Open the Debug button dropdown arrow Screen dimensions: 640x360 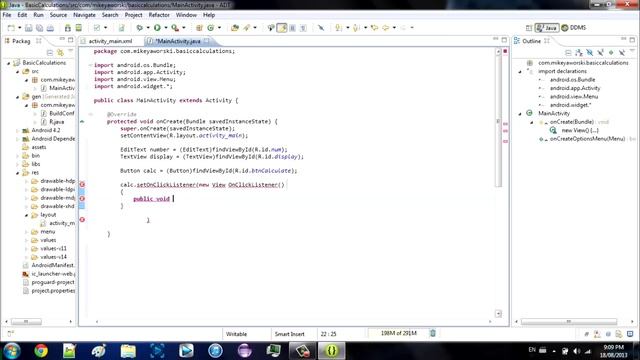pos(148,28)
